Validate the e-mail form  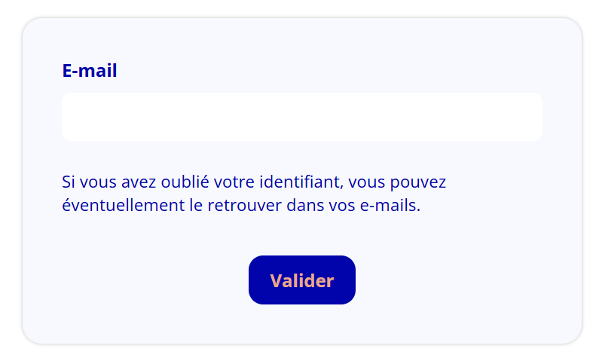point(301,280)
